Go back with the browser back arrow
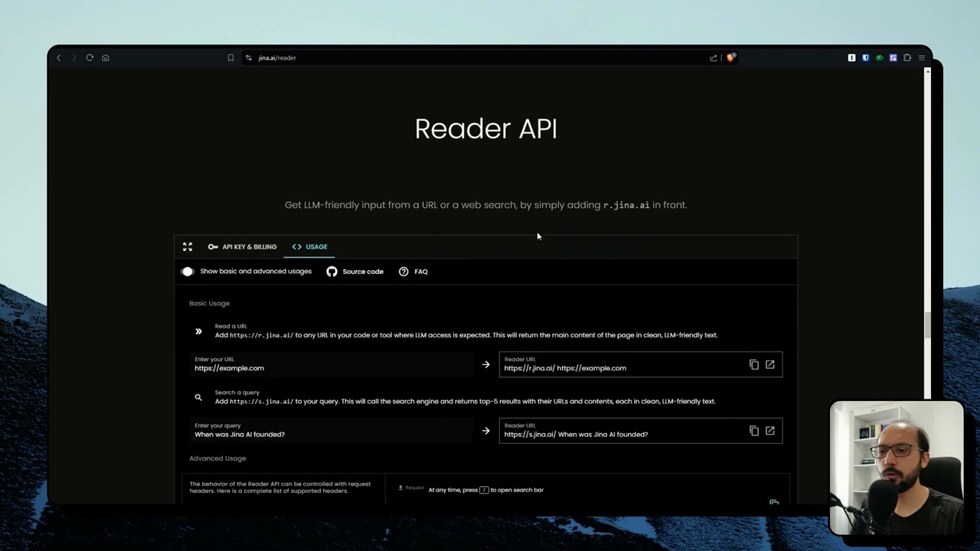980x551 pixels. click(x=58, y=57)
